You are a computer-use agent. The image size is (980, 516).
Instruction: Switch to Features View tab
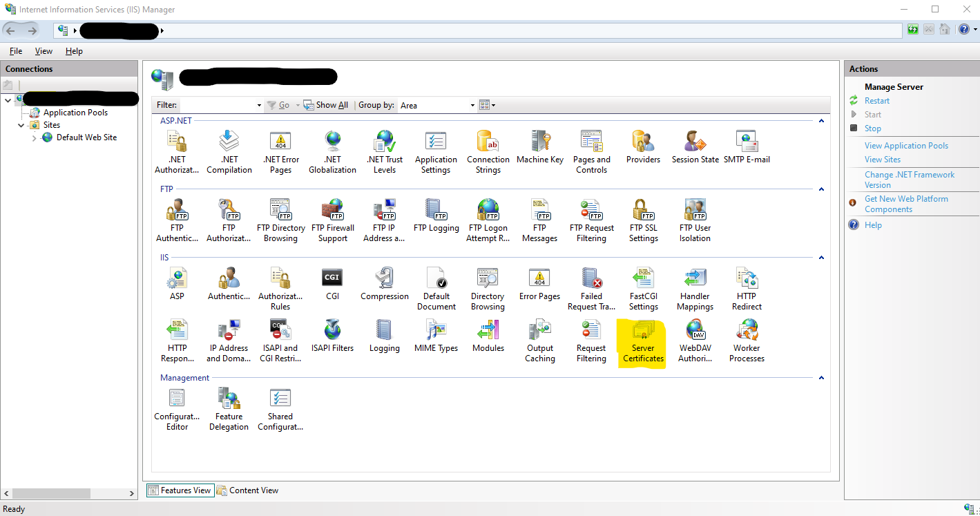tap(180, 490)
